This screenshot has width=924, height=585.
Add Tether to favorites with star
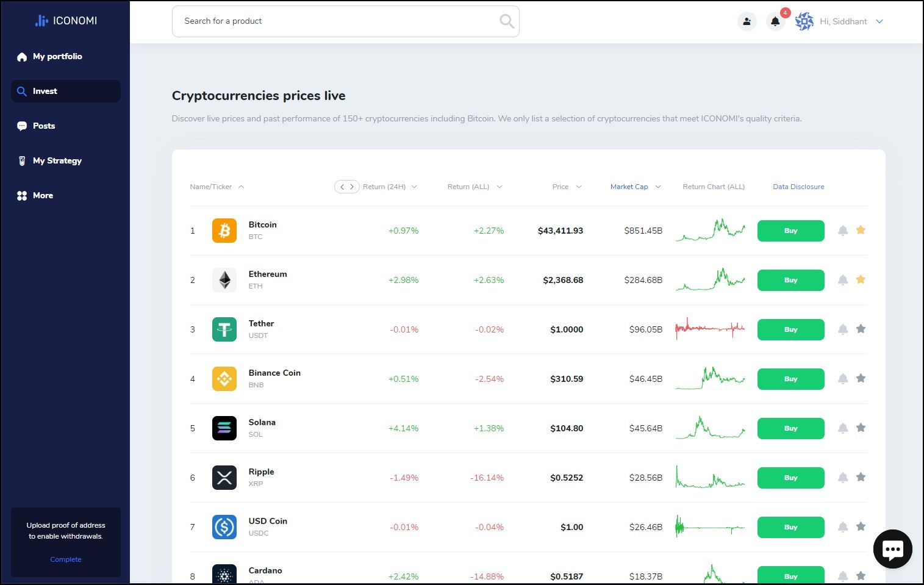point(861,329)
